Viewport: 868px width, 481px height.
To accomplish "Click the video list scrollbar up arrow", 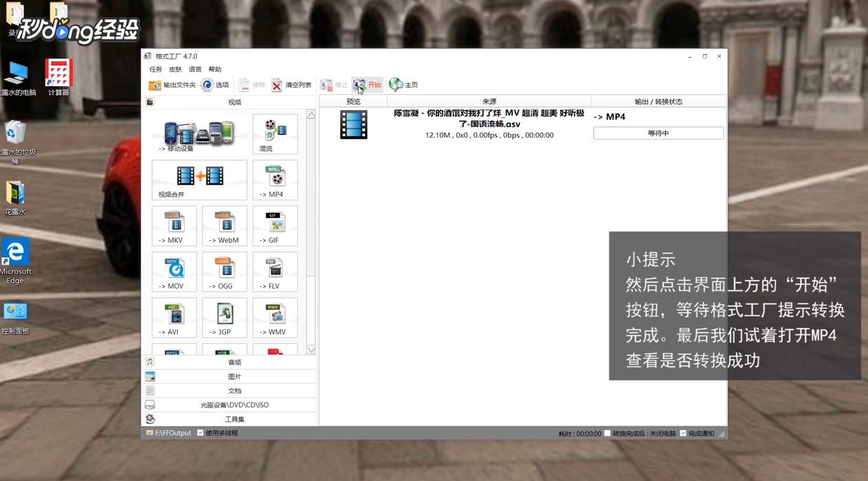I will (311, 115).
